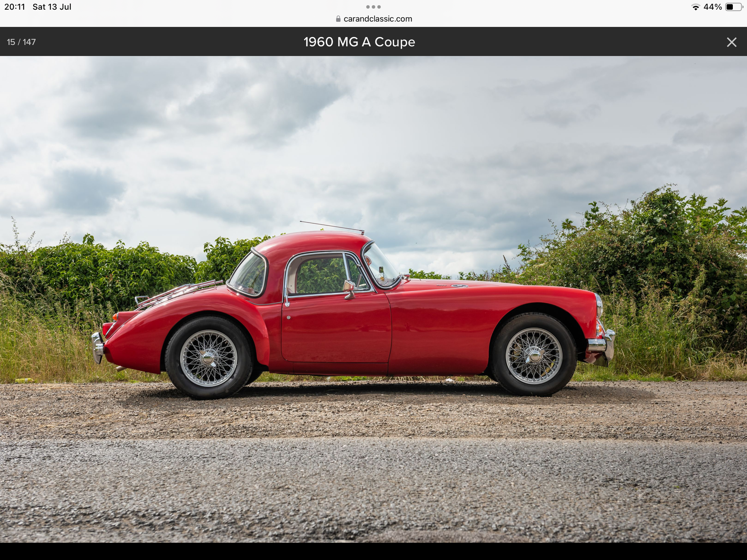Tap the padlock icon beside the URL
Screen dimensions: 747x560
coord(338,19)
